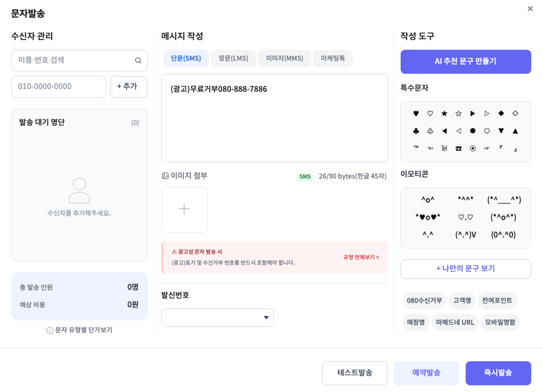
Task: Insert the telephone symbol special character
Action: [458, 149]
